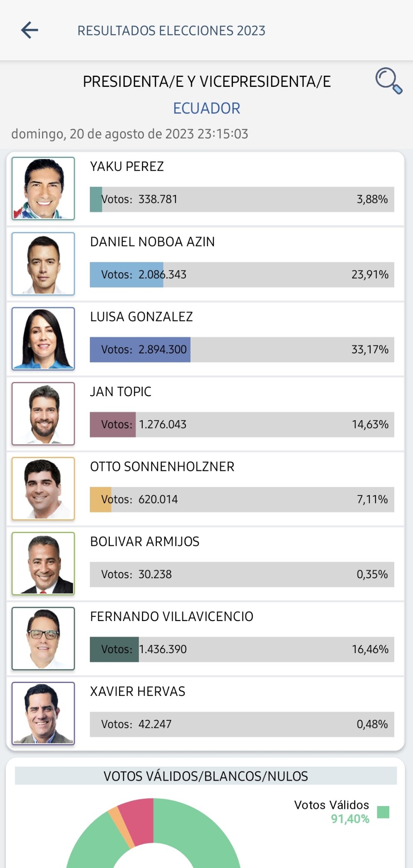Click the Votos Válidos 91,40% label
This screenshot has height=868, width=413.
(x=331, y=812)
